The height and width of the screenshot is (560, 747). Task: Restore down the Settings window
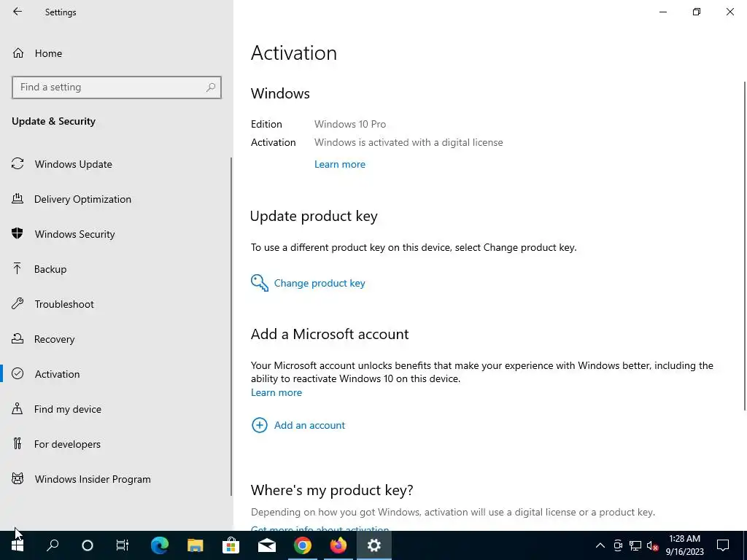[697, 12]
